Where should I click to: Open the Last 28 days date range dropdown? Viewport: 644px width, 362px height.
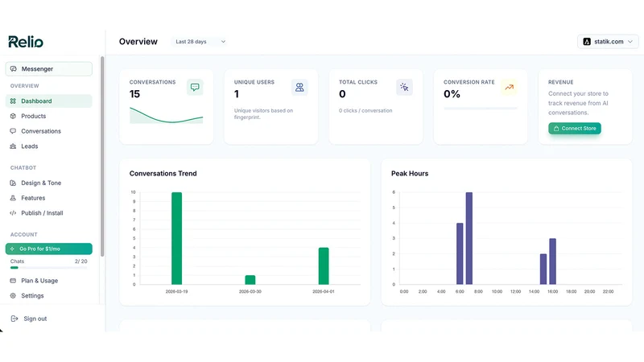click(x=200, y=42)
